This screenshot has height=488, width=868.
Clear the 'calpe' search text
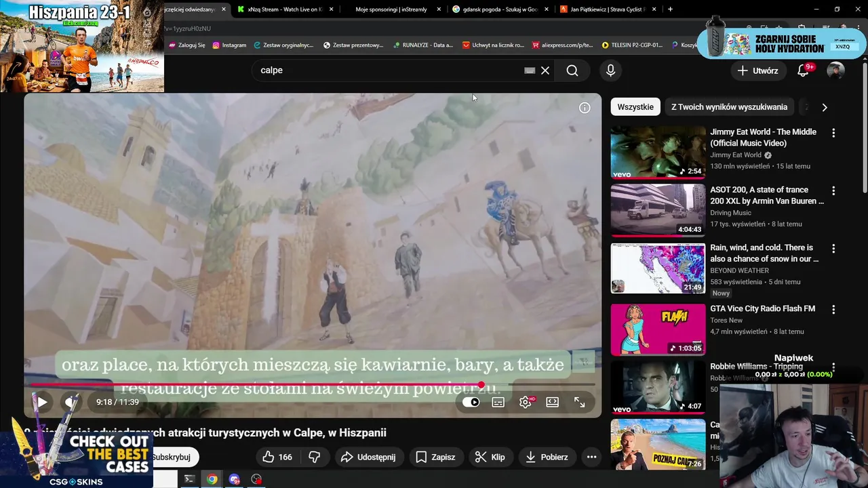pos(545,70)
